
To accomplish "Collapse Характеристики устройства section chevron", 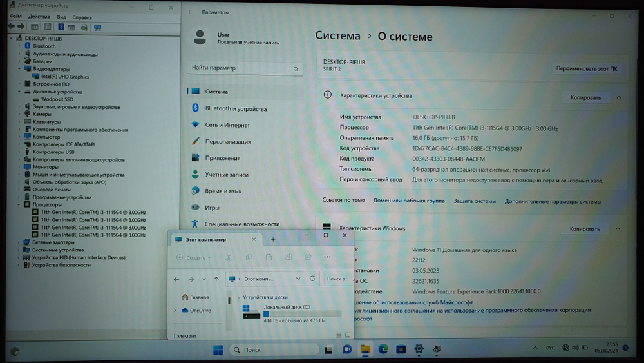I will (x=618, y=97).
